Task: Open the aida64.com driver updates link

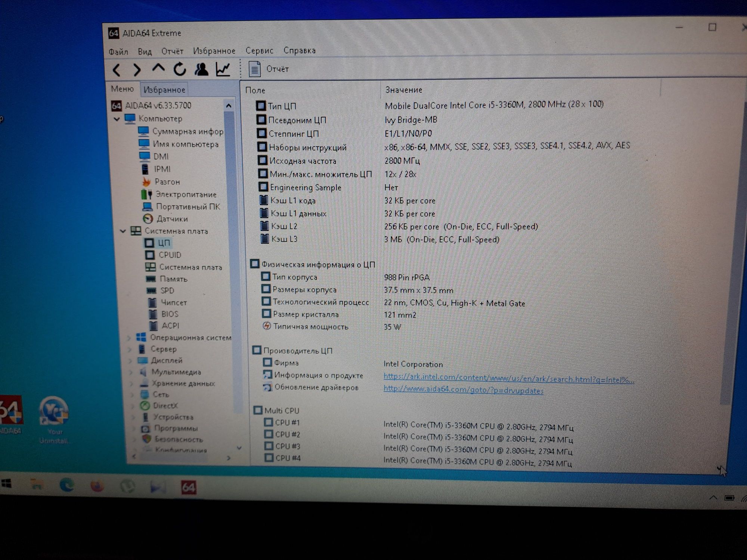Action: [463, 390]
